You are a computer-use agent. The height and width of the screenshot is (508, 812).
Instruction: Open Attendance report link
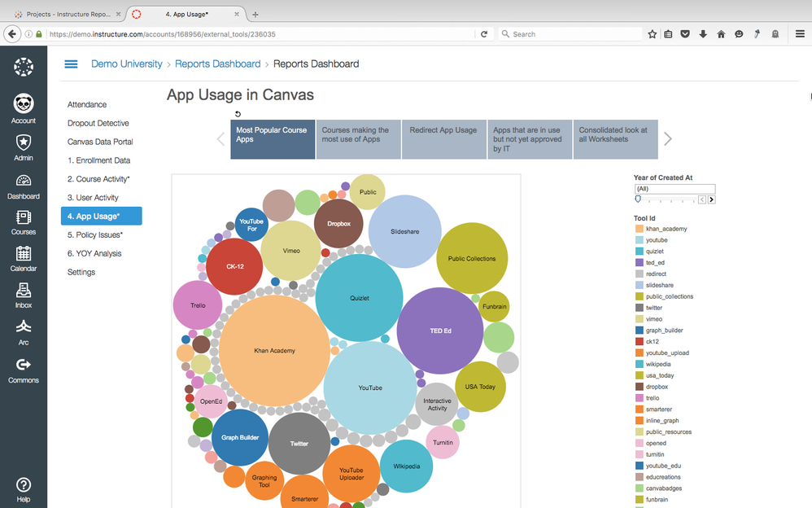tap(87, 105)
